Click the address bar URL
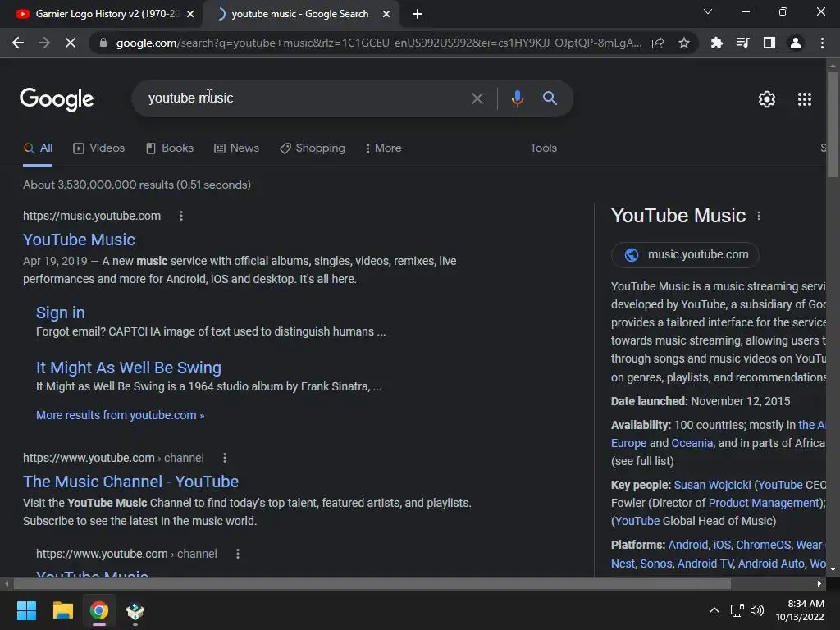 [378, 43]
